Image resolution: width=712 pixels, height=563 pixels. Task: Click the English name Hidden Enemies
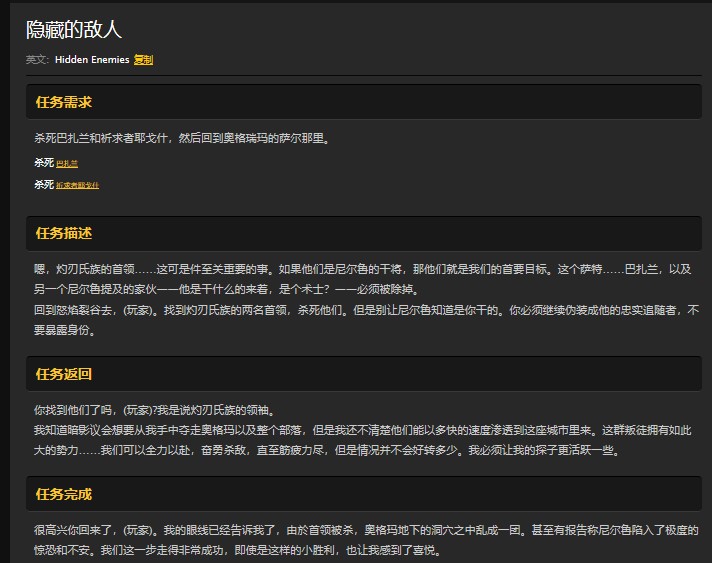(x=92, y=60)
